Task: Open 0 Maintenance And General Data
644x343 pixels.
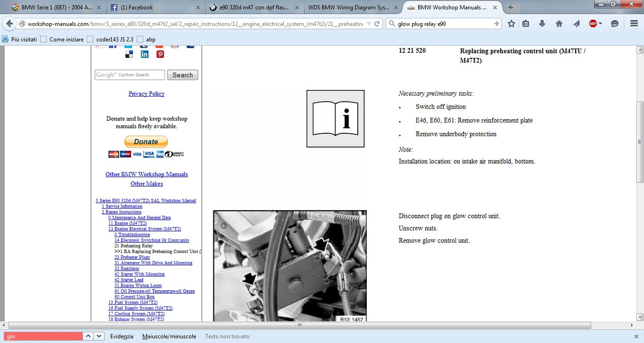Action: pos(139,218)
